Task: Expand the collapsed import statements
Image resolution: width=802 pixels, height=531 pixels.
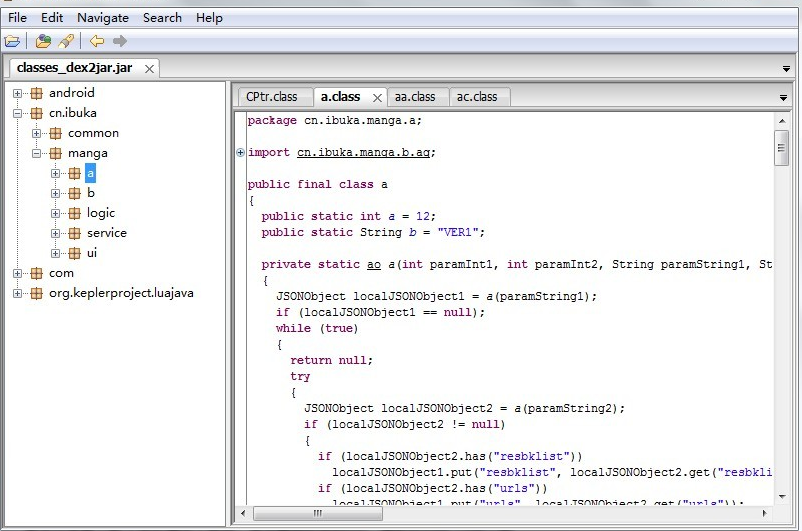Action: [240, 153]
